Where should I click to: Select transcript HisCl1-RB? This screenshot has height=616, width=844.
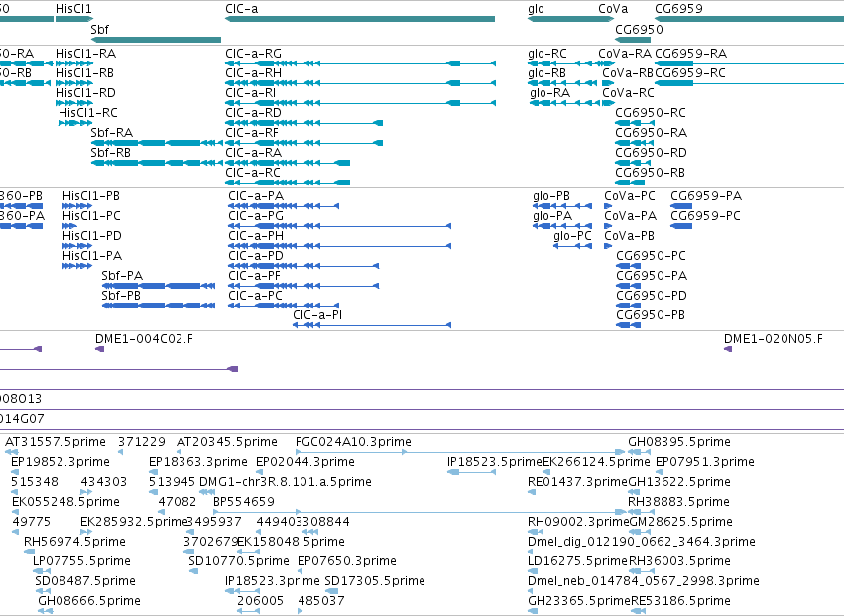tap(74, 83)
